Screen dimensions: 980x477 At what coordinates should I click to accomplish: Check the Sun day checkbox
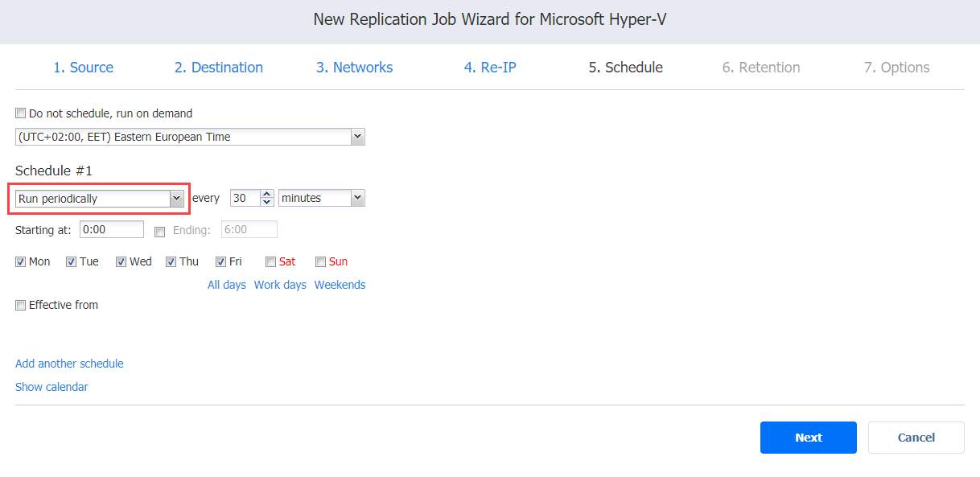pyautogui.click(x=320, y=261)
